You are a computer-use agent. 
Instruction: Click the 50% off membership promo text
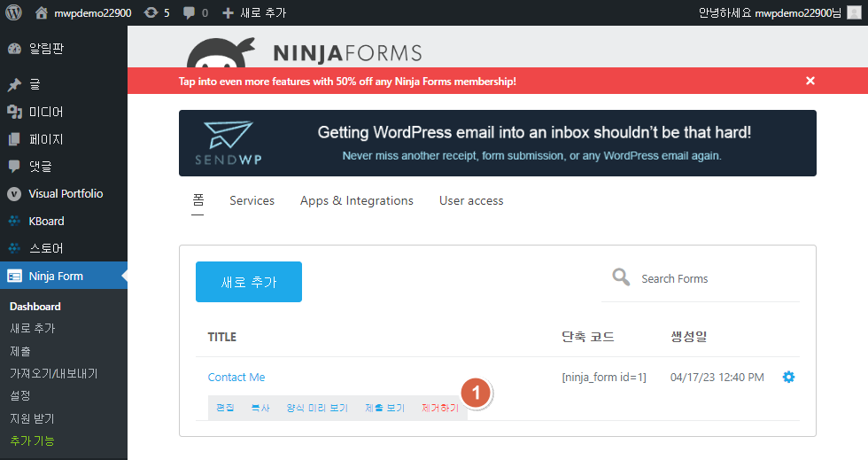click(x=347, y=82)
